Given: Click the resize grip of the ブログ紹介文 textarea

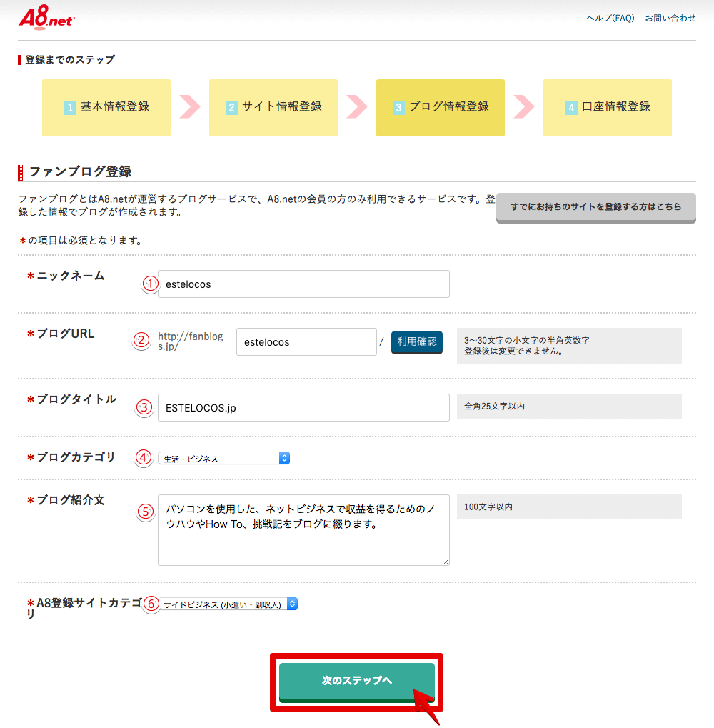Looking at the screenshot, I should click(446, 562).
